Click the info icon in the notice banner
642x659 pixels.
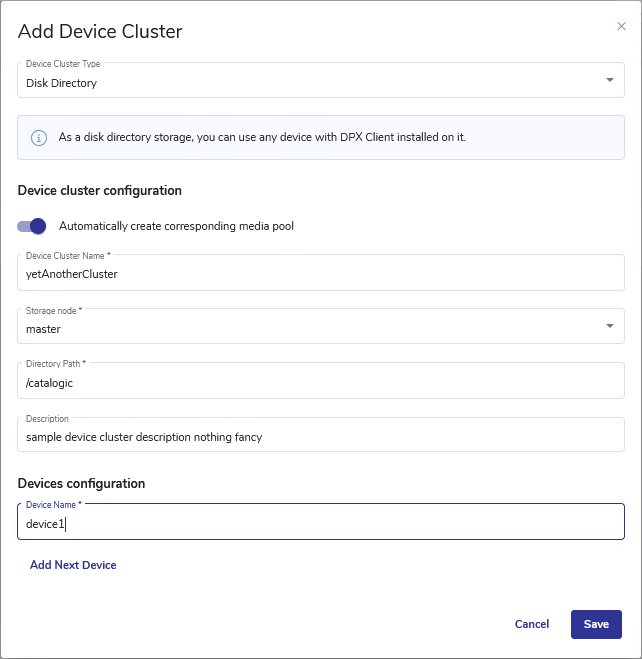point(39,137)
